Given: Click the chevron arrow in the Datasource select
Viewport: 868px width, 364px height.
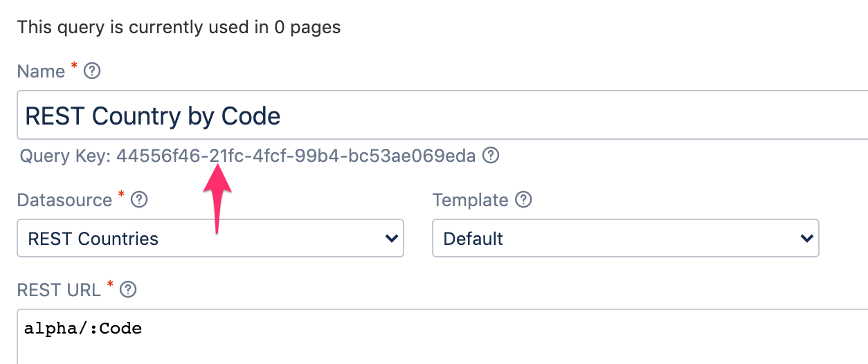Looking at the screenshot, I should pos(391,239).
